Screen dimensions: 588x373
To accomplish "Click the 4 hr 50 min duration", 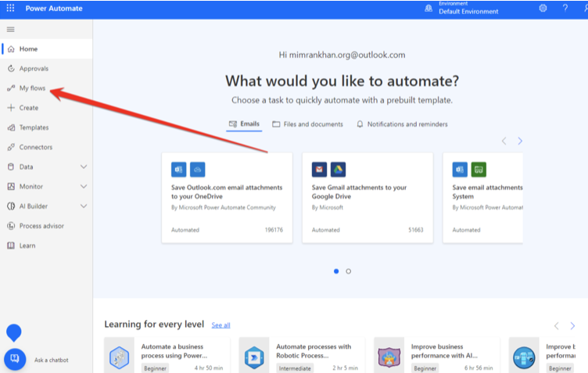I will [x=209, y=368].
